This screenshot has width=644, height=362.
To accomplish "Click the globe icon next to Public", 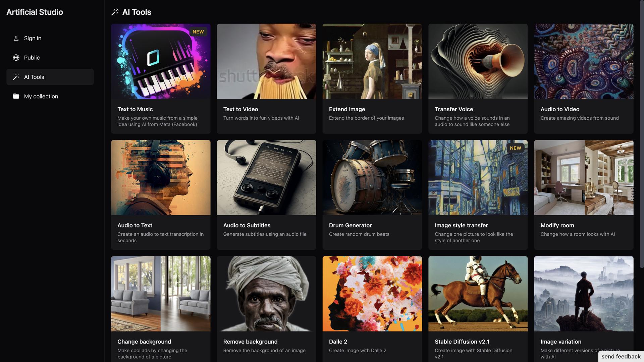I will point(16,58).
